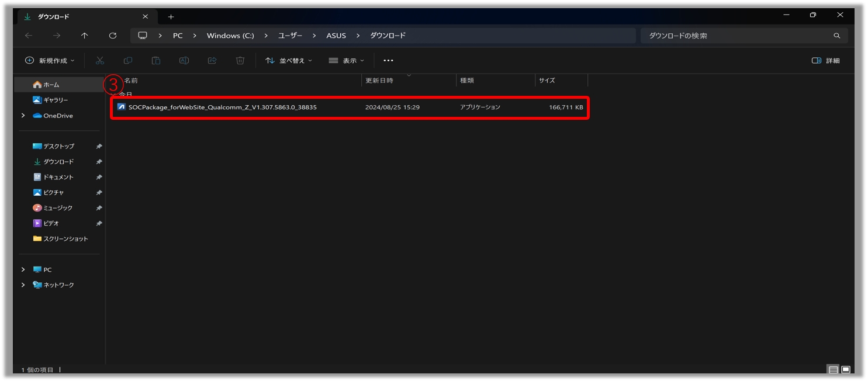Expand chevron after ASUS in breadcrumb
Image resolution: width=868 pixels, height=381 pixels.
click(358, 36)
